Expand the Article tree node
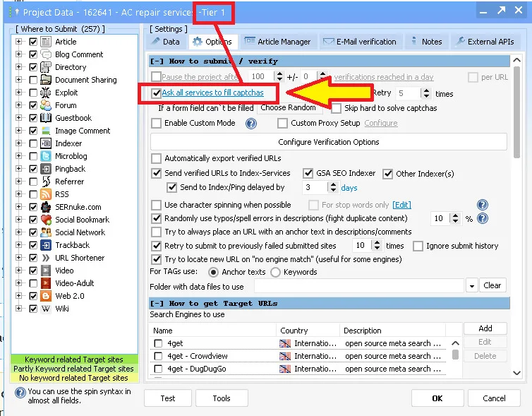This screenshot has height=416, width=532. click(x=19, y=42)
